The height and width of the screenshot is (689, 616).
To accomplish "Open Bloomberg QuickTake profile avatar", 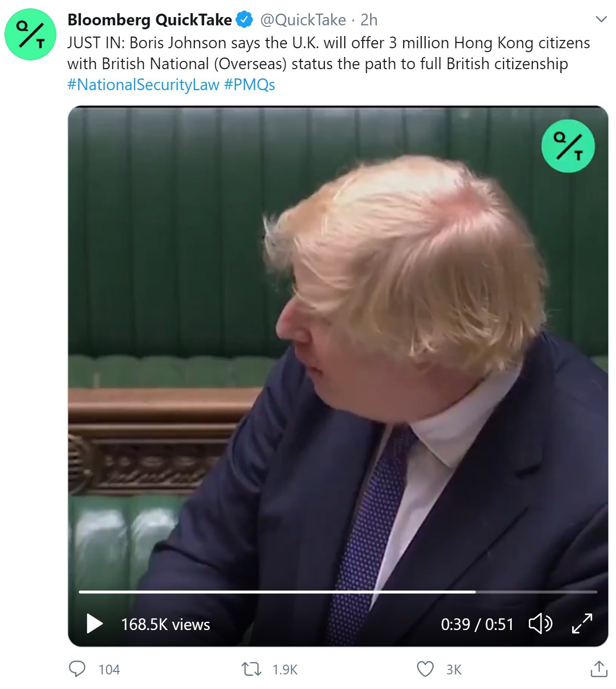I will [x=31, y=34].
